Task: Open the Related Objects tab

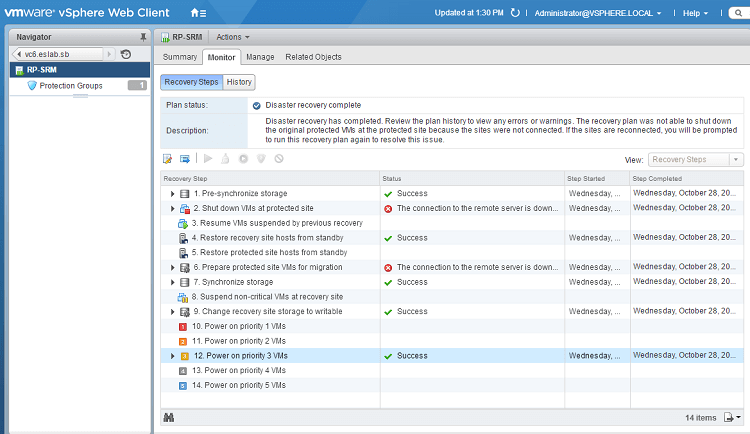Action: point(313,57)
